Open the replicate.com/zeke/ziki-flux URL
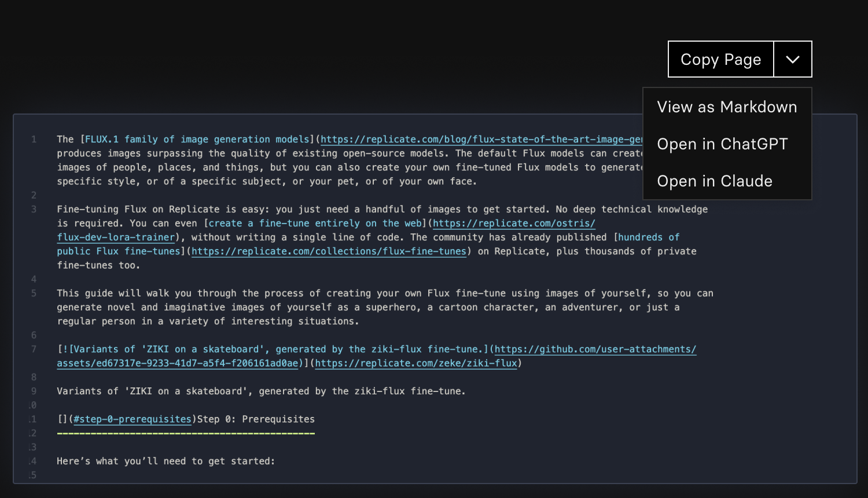The image size is (868, 498). [x=416, y=363]
